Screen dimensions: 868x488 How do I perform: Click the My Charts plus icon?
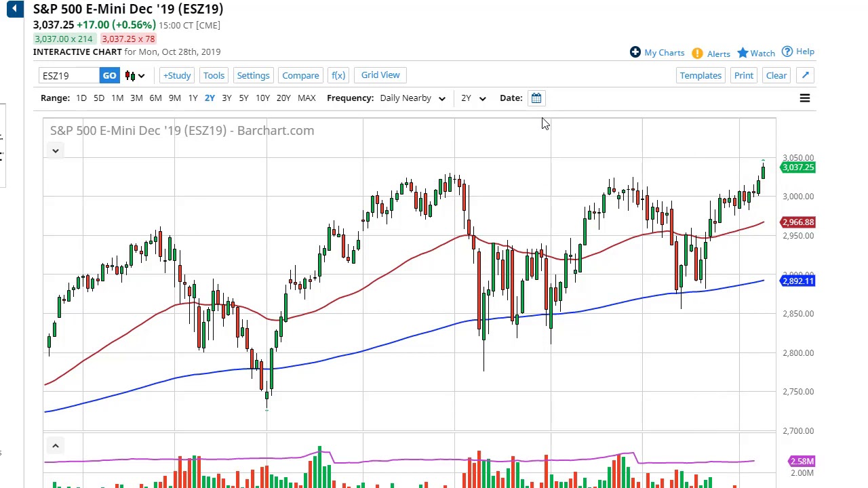pyautogui.click(x=635, y=52)
